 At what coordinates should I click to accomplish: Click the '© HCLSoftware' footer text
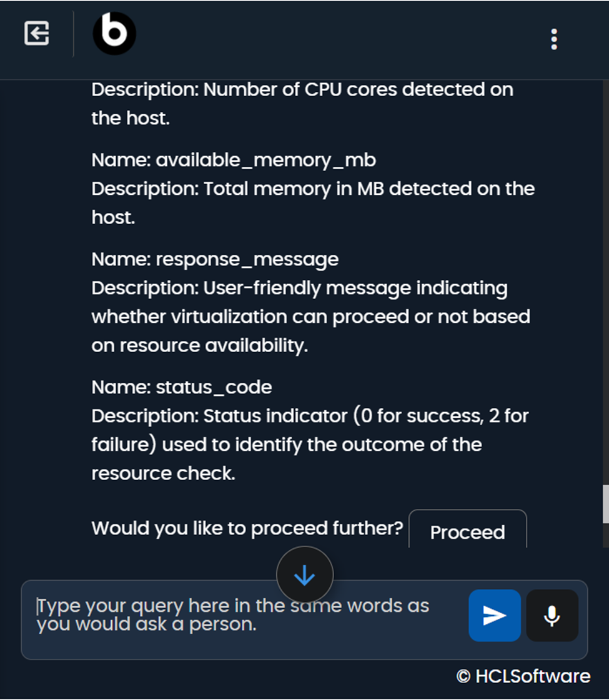(523, 676)
